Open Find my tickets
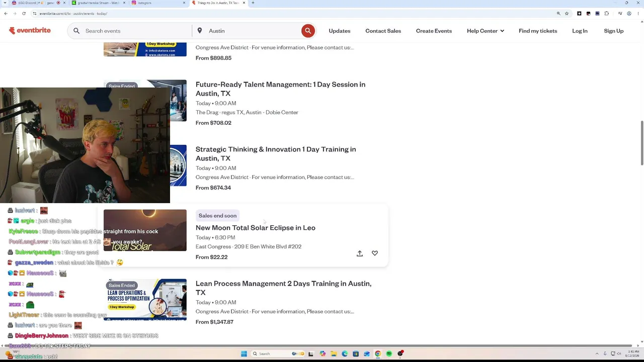The height and width of the screenshot is (362, 644). 538,31
